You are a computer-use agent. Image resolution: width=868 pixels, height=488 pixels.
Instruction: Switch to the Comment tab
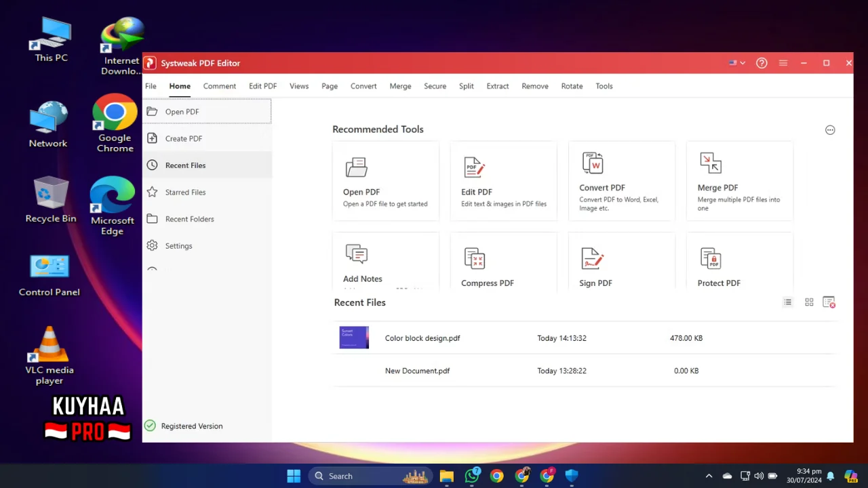[x=220, y=86]
